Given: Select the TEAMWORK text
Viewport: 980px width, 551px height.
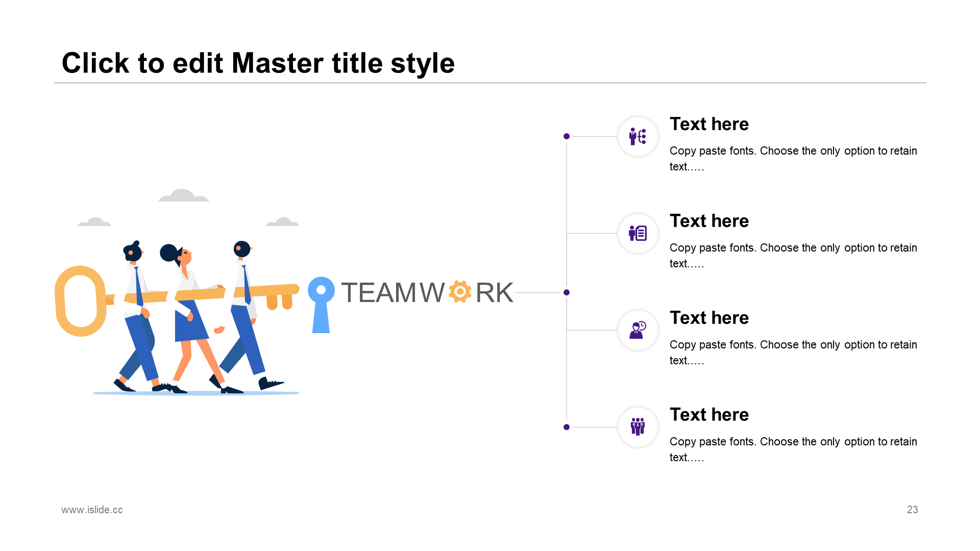Looking at the screenshot, I should (x=427, y=292).
